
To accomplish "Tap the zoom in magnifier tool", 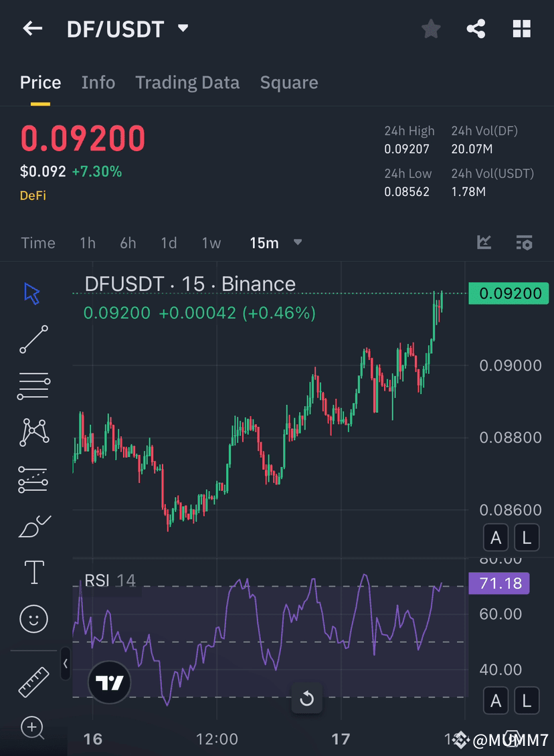I will point(33,727).
